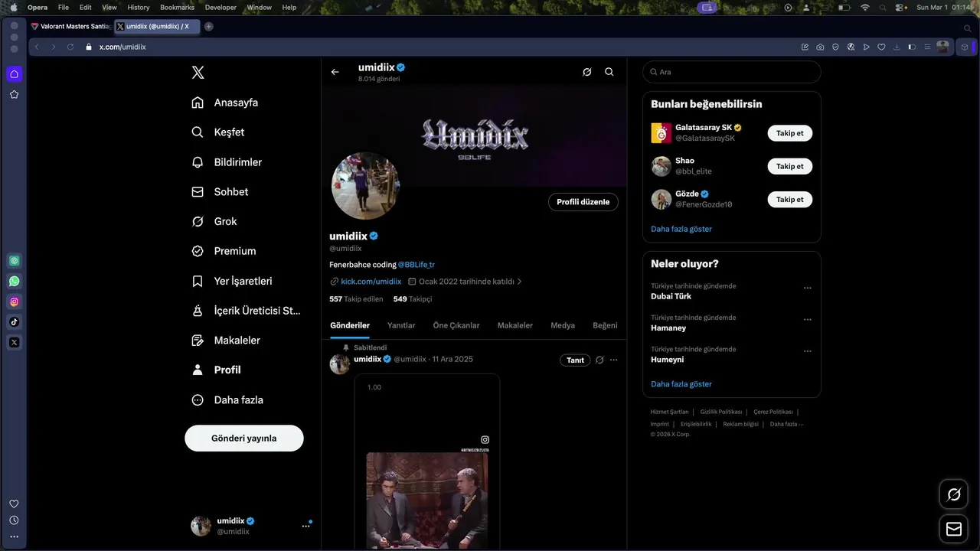Open options for Humeyni trend
The width and height of the screenshot is (980, 551).
[807, 351]
